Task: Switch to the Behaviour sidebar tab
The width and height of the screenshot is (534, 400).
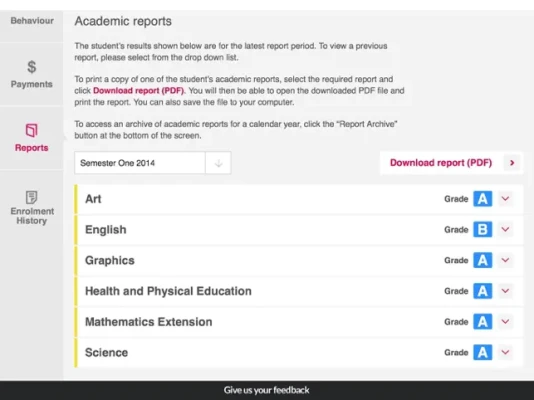Action: point(32,21)
